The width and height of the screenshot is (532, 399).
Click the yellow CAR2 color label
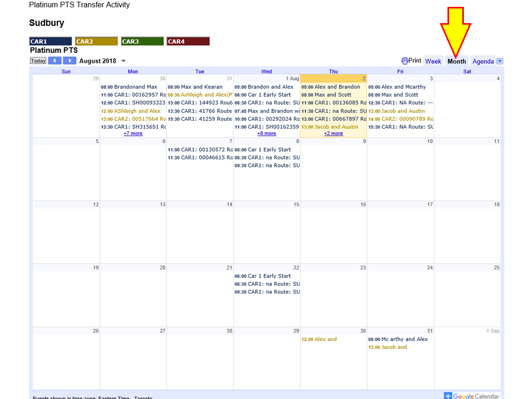coord(96,41)
